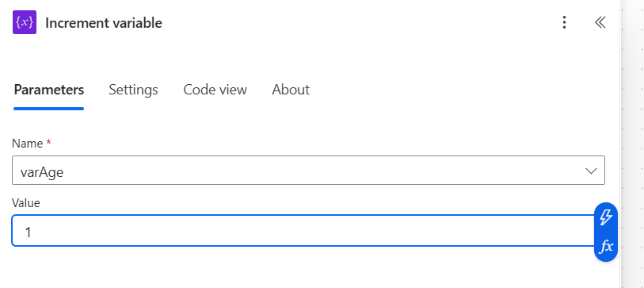
Task: Open the Code view tab
Action: tap(215, 90)
